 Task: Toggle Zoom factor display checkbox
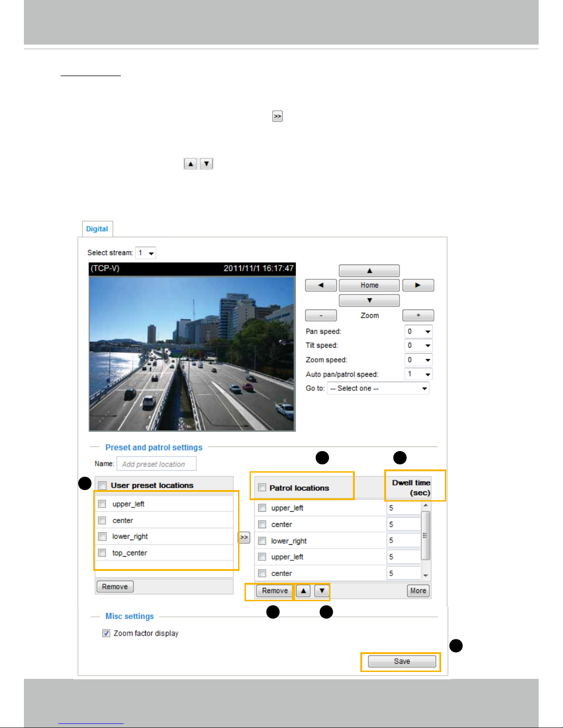(106, 633)
